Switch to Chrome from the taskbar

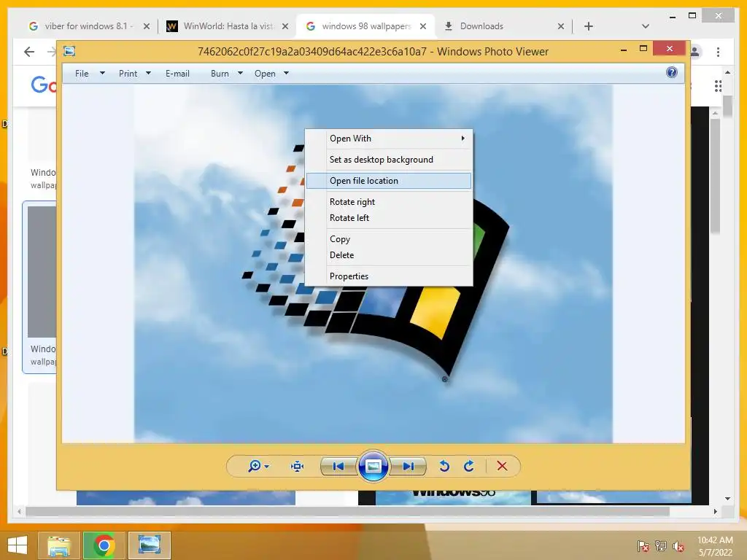(104, 545)
